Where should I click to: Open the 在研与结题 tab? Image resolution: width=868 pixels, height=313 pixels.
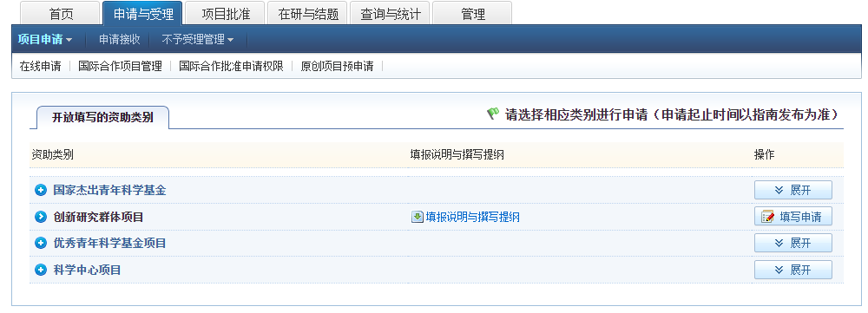(308, 14)
